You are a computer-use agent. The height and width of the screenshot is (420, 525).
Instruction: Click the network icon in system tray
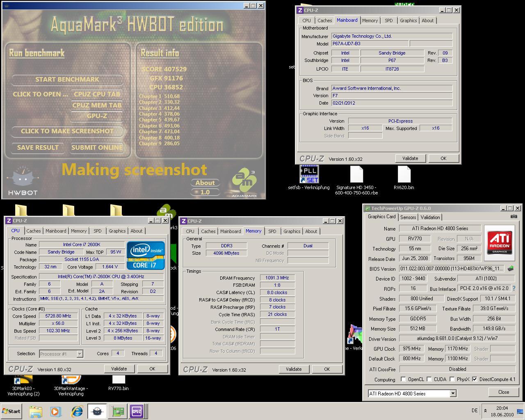point(520,411)
